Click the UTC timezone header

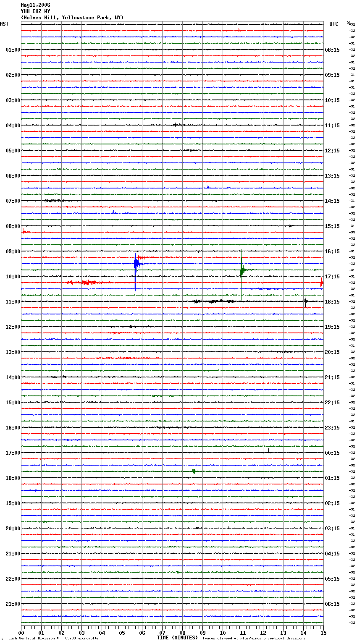tap(334, 24)
